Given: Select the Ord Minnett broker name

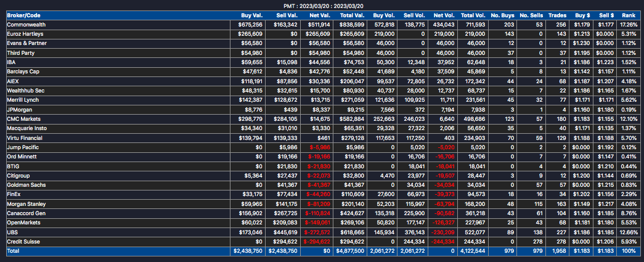Looking at the screenshot, I should [x=22, y=157].
